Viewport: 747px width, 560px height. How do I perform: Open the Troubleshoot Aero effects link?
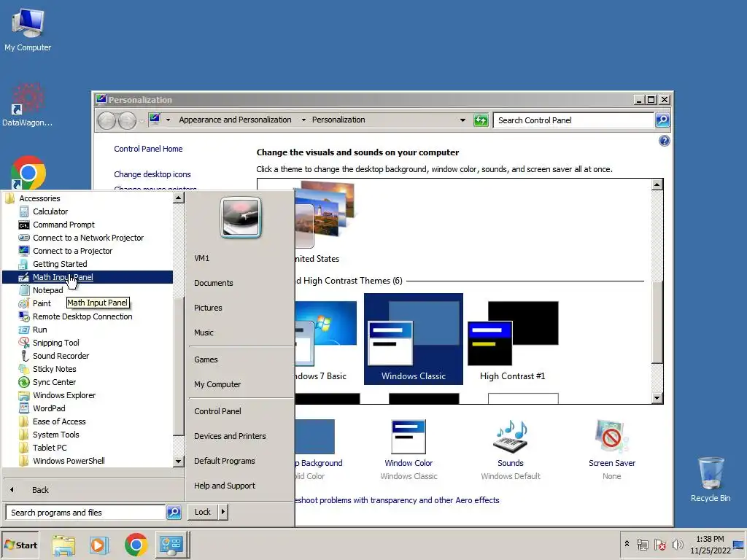tap(397, 500)
